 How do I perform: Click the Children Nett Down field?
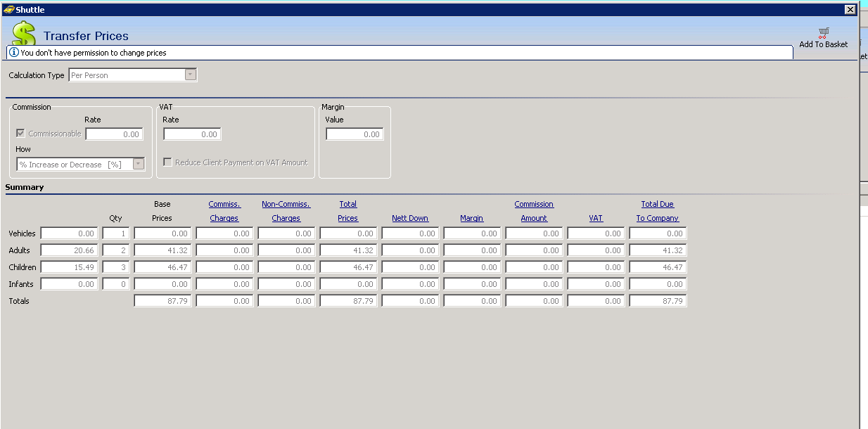pos(410,267)
